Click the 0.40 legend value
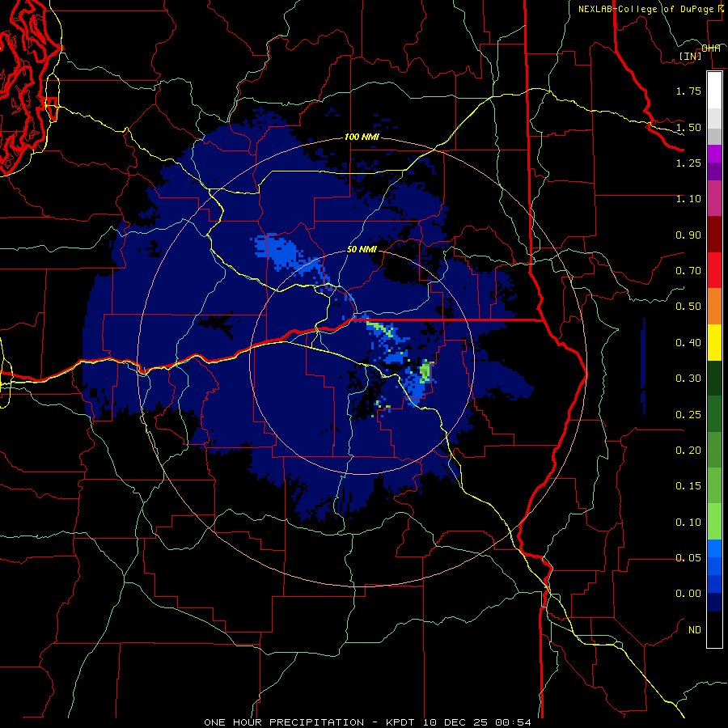Viewport: 728px width, 728px height. pos(688,343)
